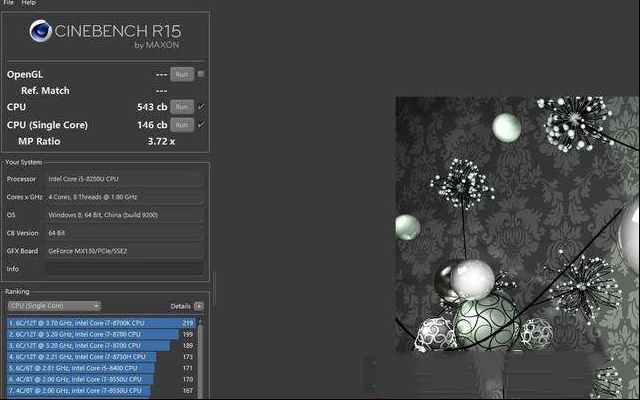Open the ranking type dropdown CPU (Single Core)
Viewport: 640px width, 400px height.
tap(54, 306)
